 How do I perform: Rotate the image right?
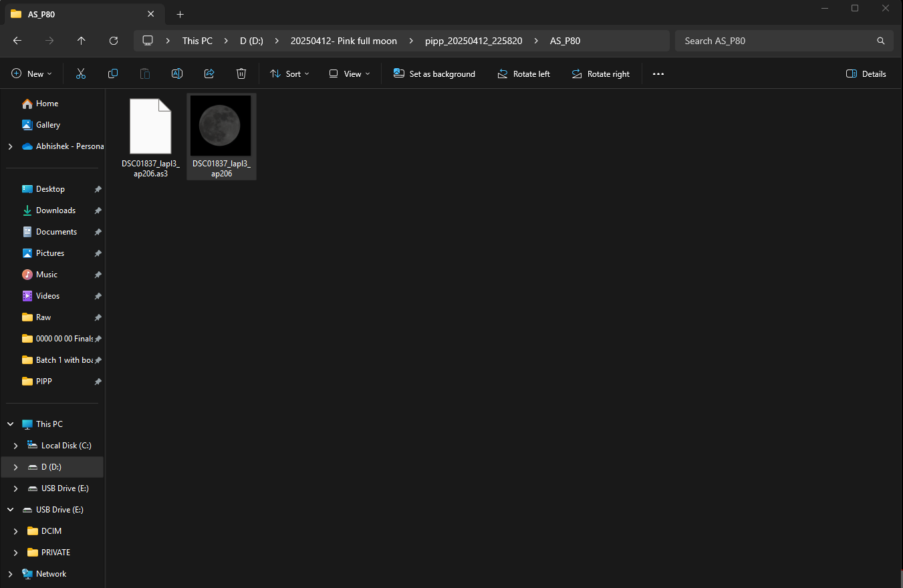pos(600,73)
